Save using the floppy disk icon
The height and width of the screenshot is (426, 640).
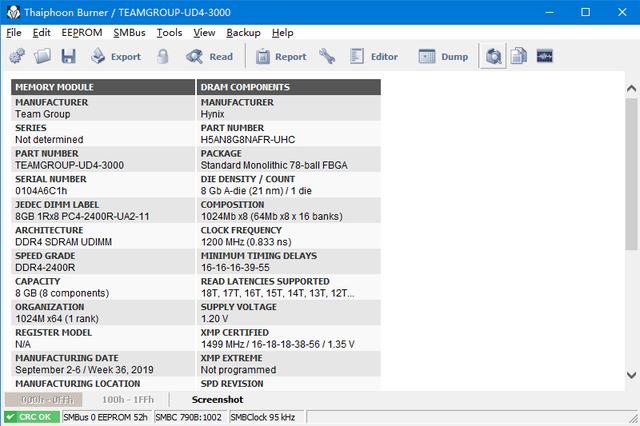[69, 57]
